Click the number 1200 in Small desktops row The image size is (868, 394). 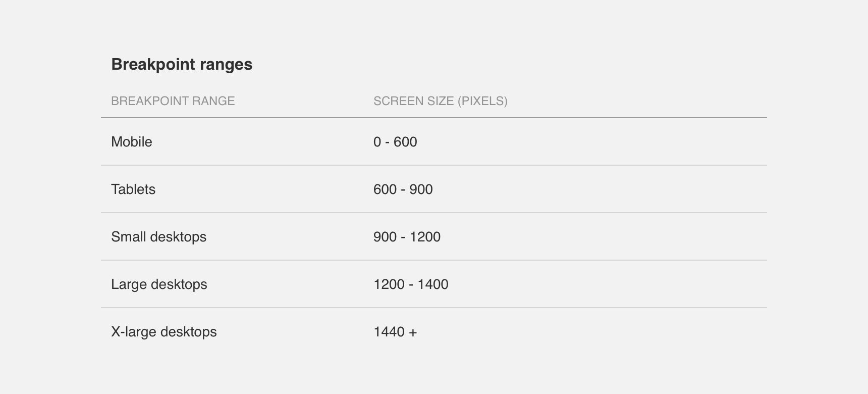(425, 236)
